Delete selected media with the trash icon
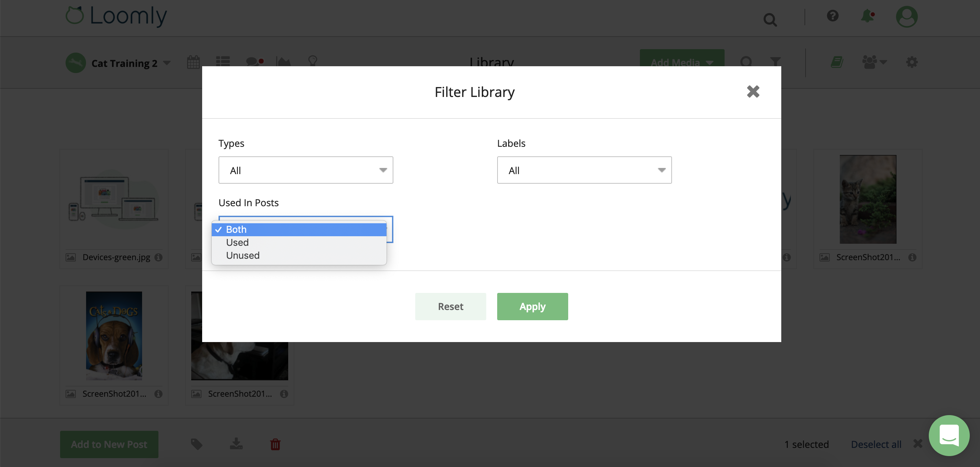The width and height of the screenshot is (980, 467). pyautogui.click(x=275, y=444)
